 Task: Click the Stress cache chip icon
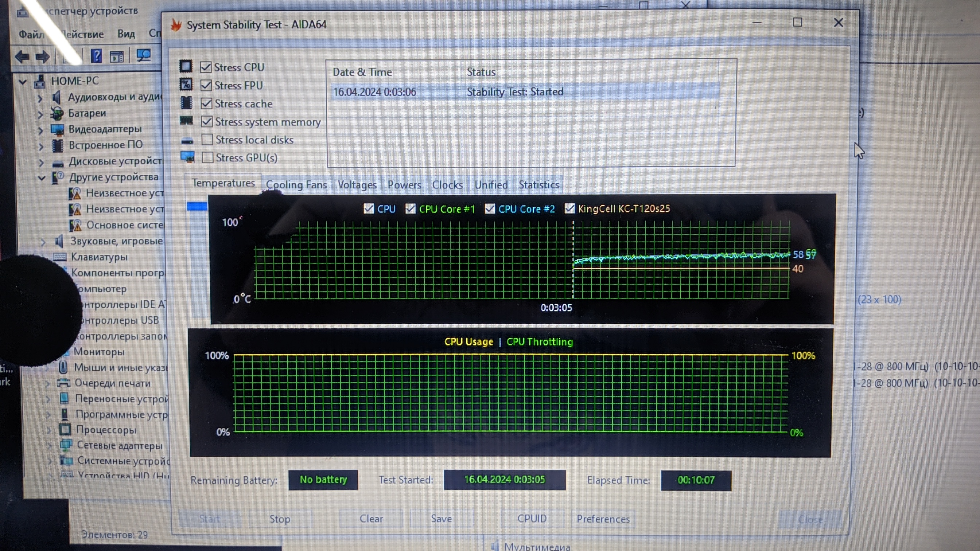tap(186, 103)
